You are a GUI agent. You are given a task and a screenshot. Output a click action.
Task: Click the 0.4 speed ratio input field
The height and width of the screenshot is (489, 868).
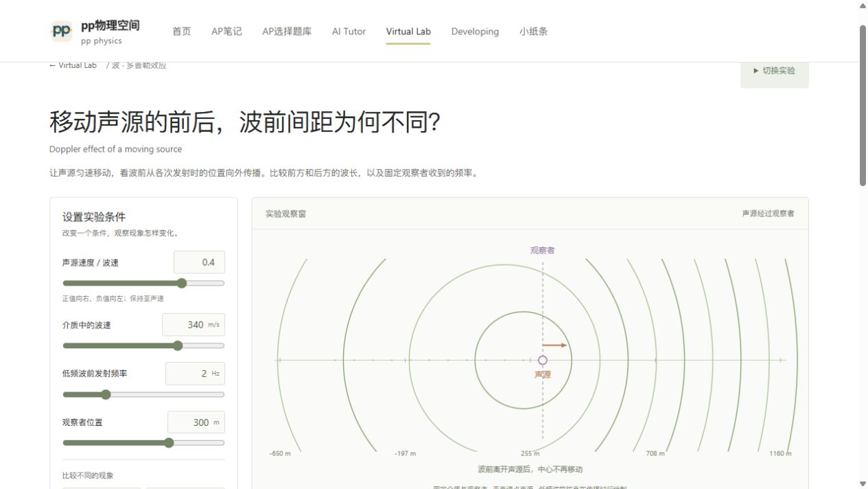click(199, 262)
